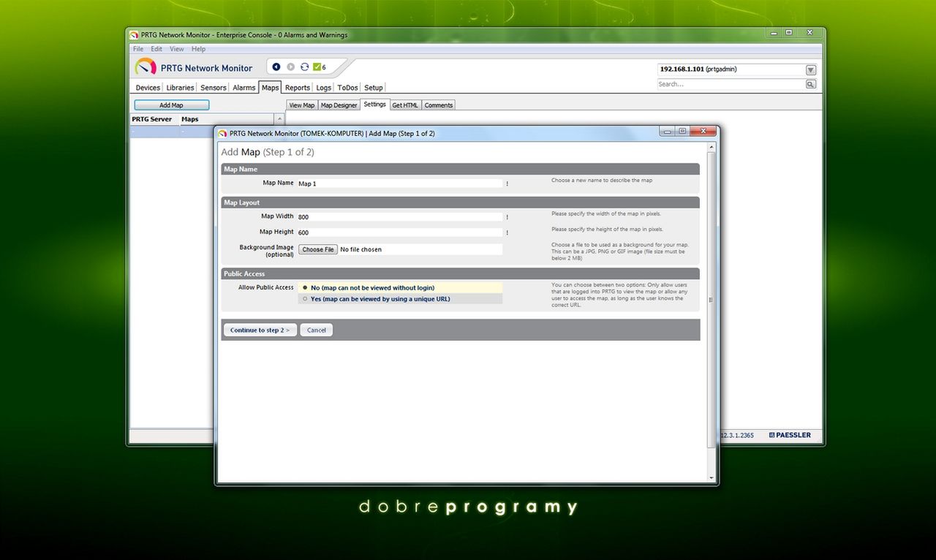Select the highlighted first row in maps list
The image size is (936, 560).
(172, 132)
